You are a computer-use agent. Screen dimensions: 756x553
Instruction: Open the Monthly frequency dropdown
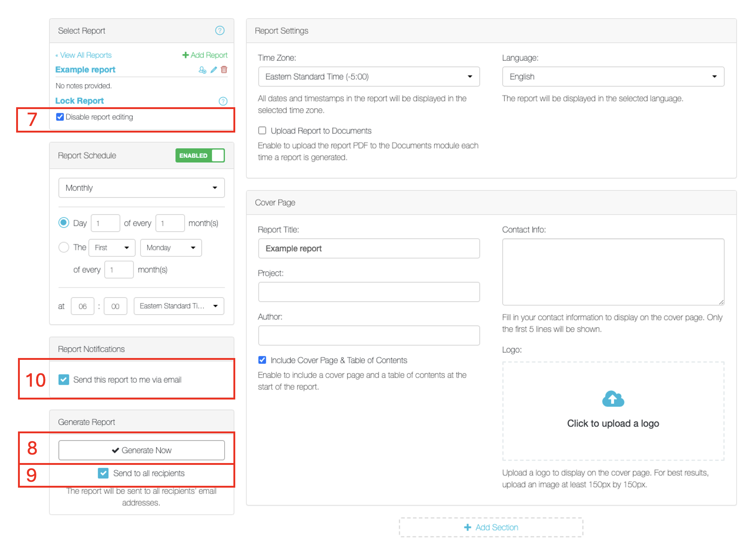pyautogui.click(x=141, y=188)
